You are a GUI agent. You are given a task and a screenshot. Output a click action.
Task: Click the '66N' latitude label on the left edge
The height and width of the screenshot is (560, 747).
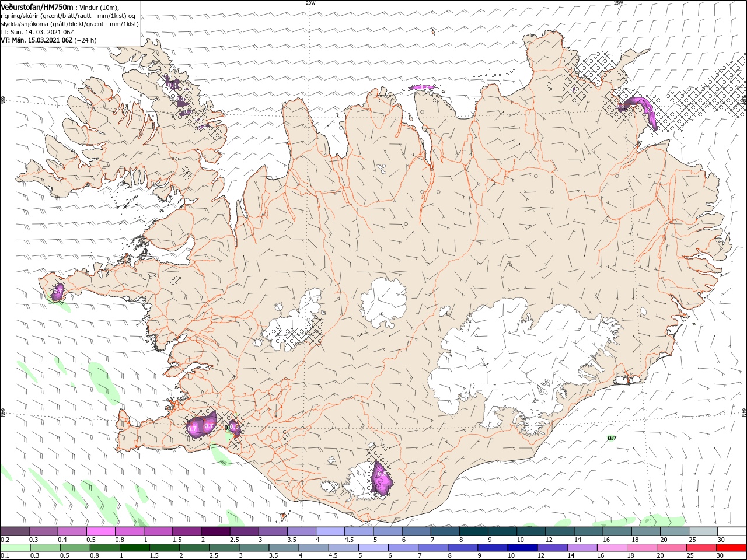[3, 101]
